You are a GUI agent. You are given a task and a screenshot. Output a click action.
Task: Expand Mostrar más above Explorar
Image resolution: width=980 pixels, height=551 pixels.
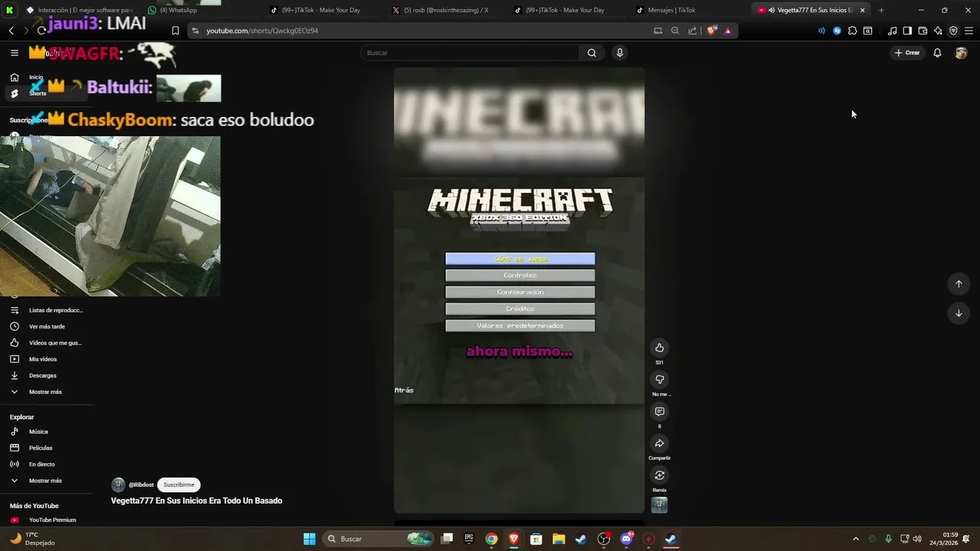click(46, 392)
